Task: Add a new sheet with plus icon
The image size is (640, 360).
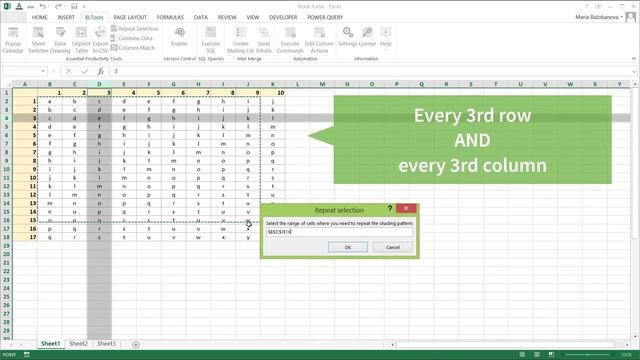Action: [136, 344]
